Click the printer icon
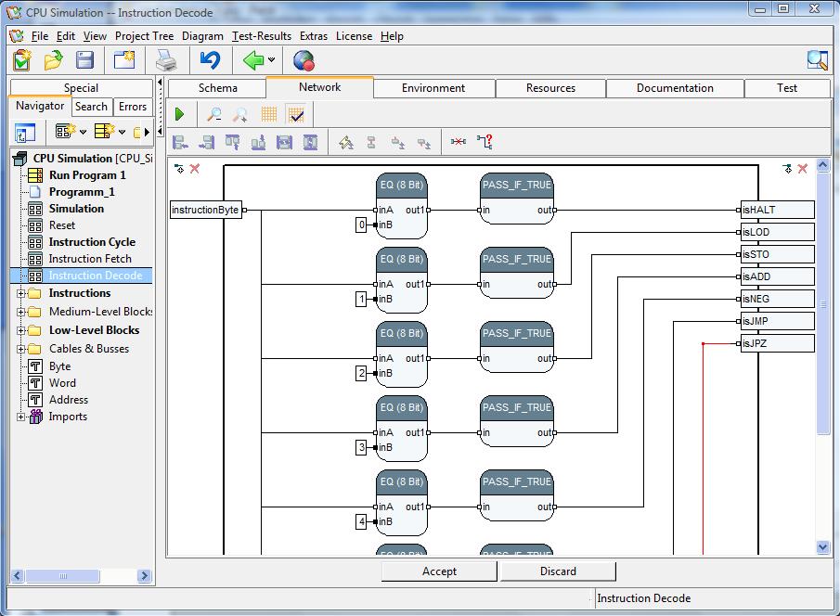Screen dimensions: 840x616 (165, 61)
